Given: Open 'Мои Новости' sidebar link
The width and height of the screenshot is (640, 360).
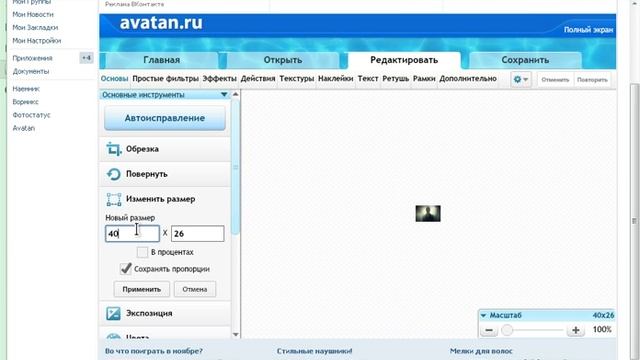Looking at the screenshot, I should click(x=33, y=14).
